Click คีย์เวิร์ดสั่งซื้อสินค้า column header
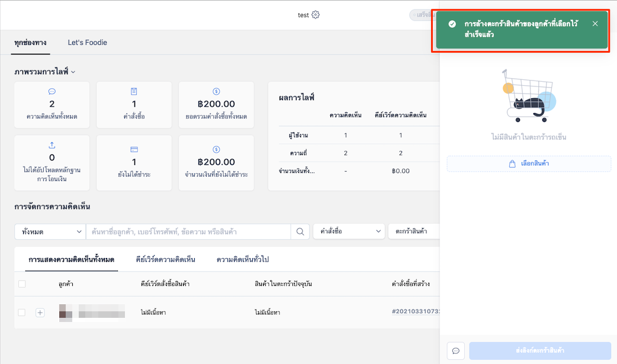Image resolution: width=617 pixels, height=364 pixels. click(165, 284)
